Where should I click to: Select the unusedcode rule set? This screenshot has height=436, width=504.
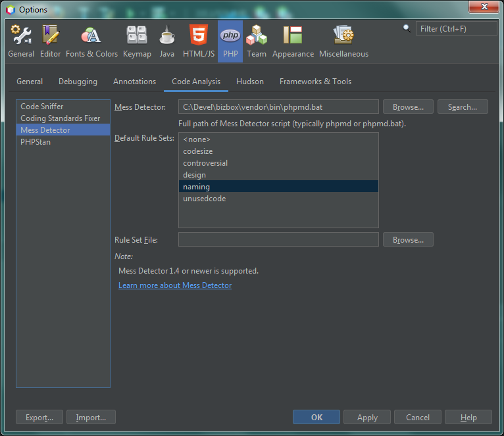(278, 199)
